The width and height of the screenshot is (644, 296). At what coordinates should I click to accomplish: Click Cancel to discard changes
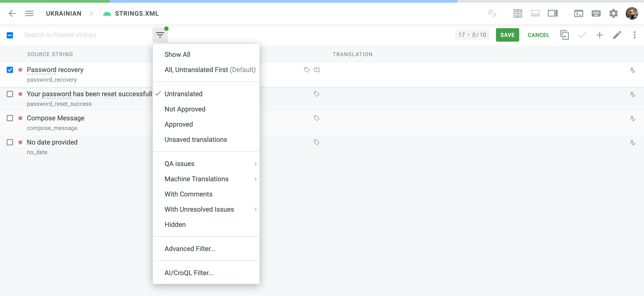pos(538,34)
